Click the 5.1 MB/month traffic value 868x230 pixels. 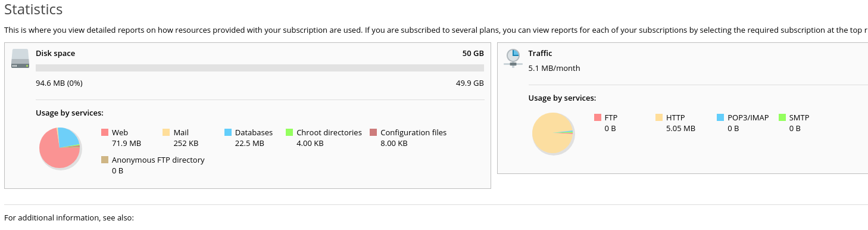554,68
